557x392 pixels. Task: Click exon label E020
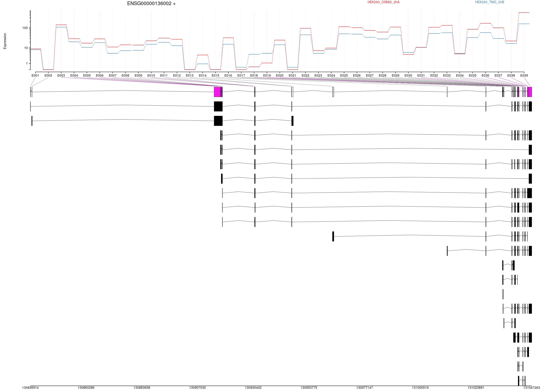[280, 75]
